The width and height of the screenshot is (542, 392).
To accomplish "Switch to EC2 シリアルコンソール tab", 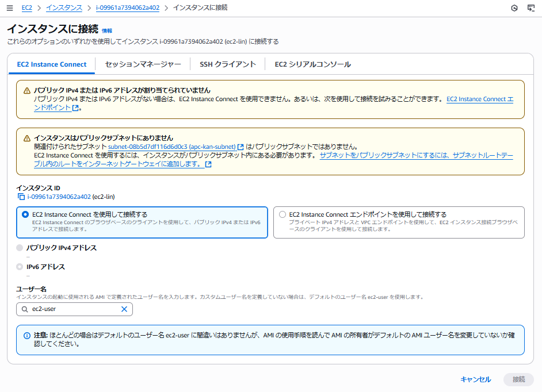I will point(313,64).
